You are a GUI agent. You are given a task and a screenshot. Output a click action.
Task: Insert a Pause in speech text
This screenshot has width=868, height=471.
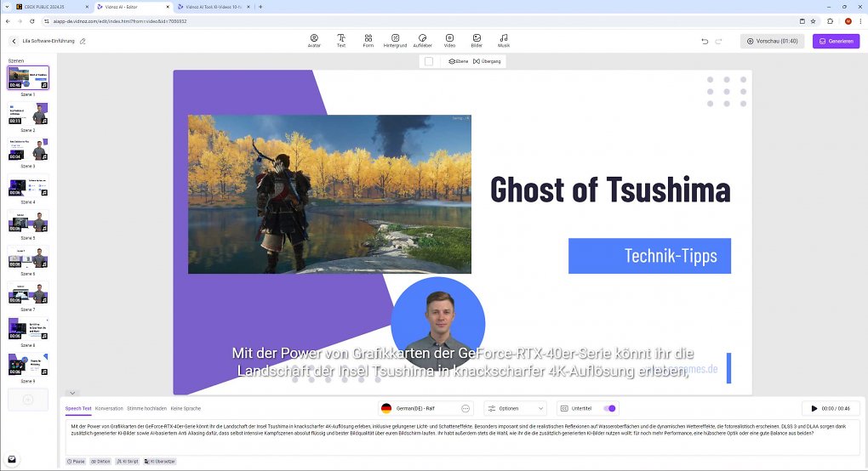(x=76, y=461)
